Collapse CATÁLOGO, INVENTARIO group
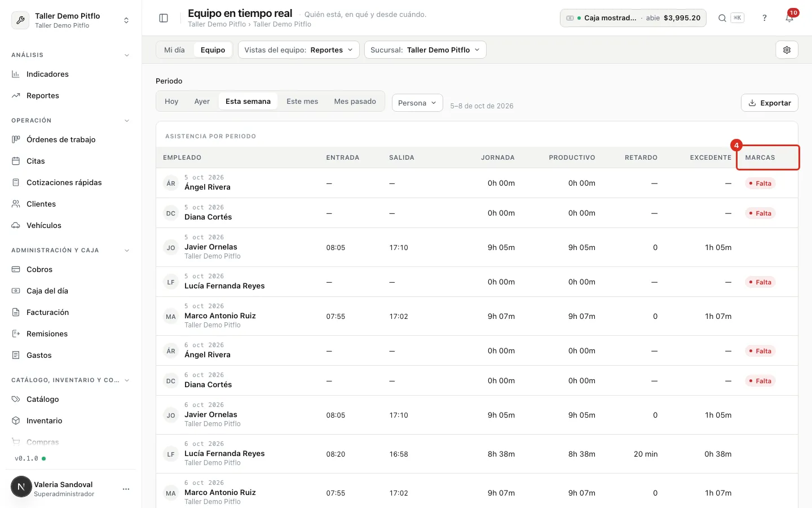This screenshot has width=812, height=508. coord(126,380)
